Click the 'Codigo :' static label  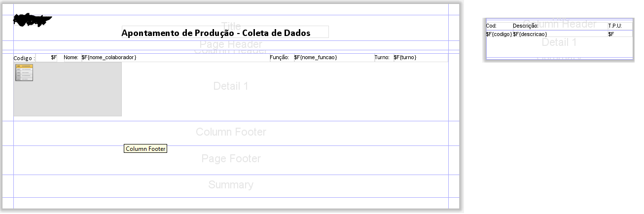24,58
